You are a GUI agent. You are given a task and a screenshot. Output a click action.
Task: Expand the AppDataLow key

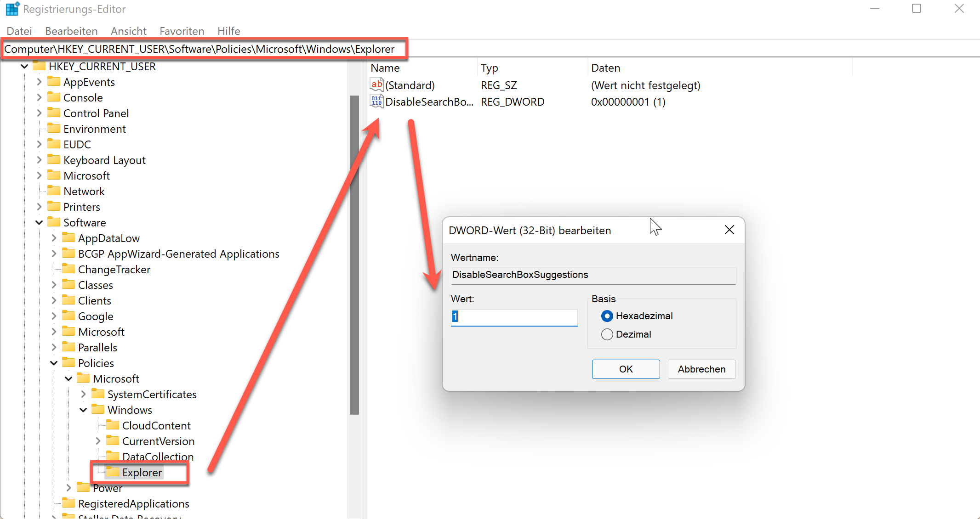pos(54,238)
